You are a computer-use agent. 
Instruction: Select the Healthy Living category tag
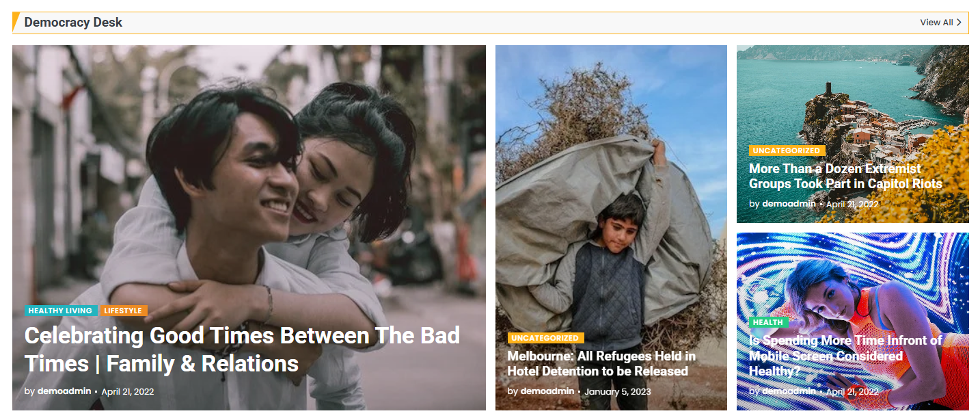[60, 311]
